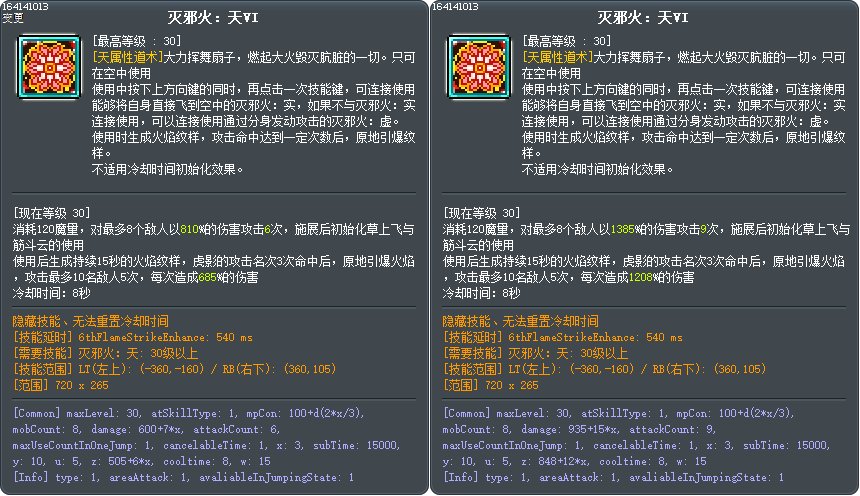Click the right [技能范围] LT/RB coordinates line
Image resolution: width=860 pixels, height=496 pixels.
[x=604, y=369]
